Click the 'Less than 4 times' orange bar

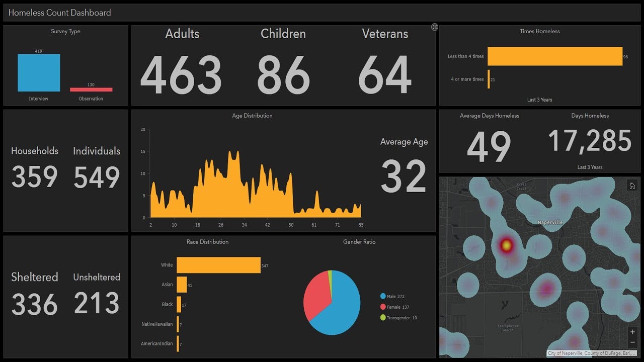pos(555,56)
